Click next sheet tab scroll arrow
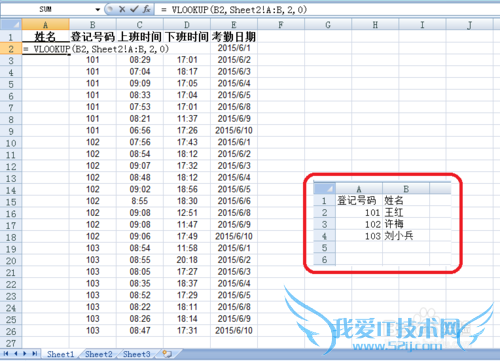This screenshot has width=500, height=361. [x=25, y=354]
